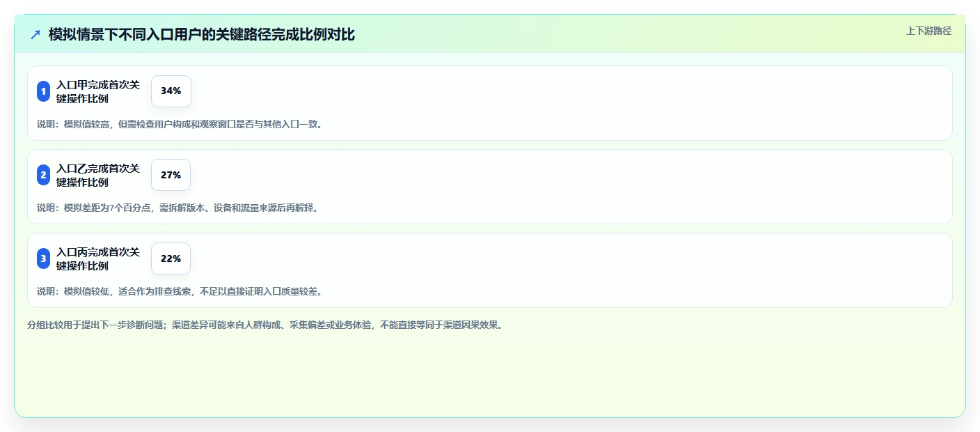Click the footer note starting 分组比较用于提出下一步诊断问题
The height and width of the screenshot is (432, 980).
pos(264,325)
